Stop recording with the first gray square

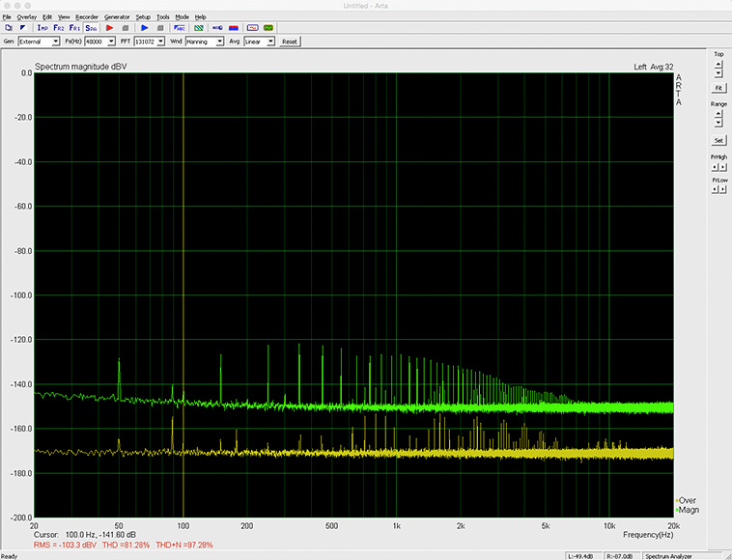[x=126, y=28]
